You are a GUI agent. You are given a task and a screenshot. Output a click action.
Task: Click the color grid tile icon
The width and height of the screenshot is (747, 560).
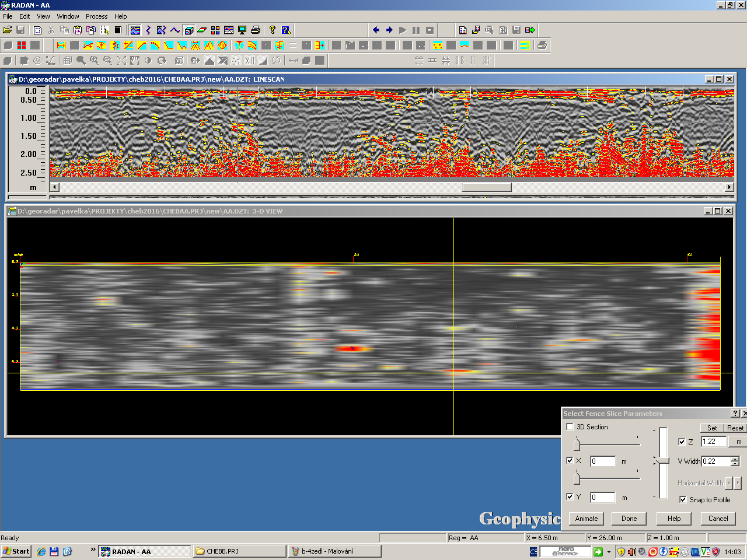tap(215, 30)
